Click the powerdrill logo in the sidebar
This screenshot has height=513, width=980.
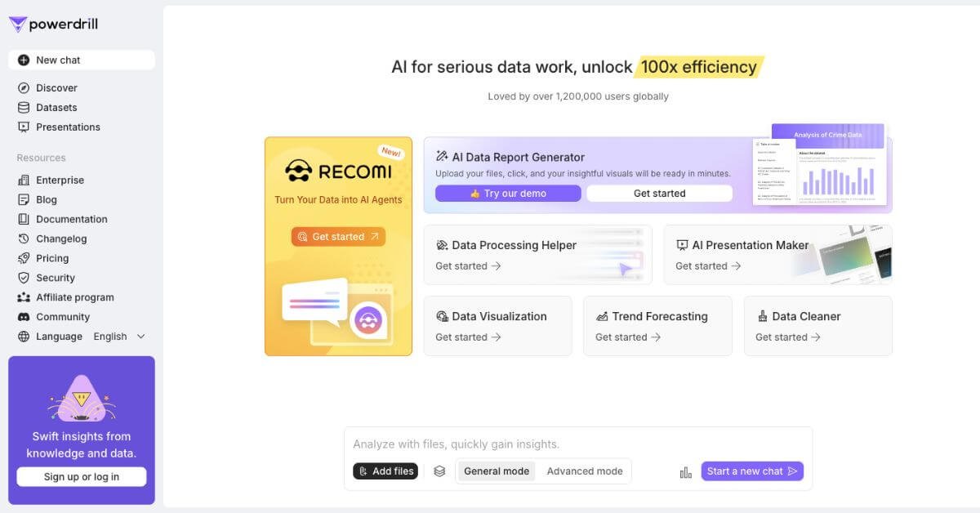pyautogui.click(x=53, y=25)
